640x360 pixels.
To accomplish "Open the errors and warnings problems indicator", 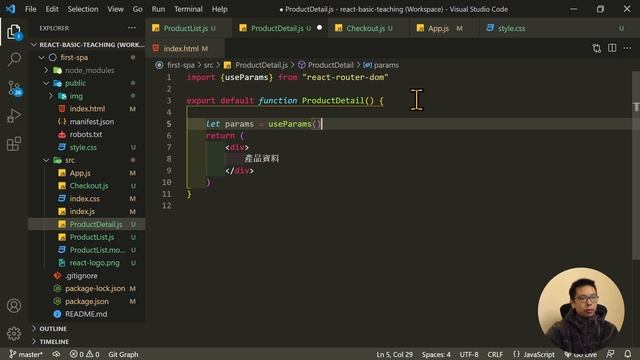I will coord(84,354).
